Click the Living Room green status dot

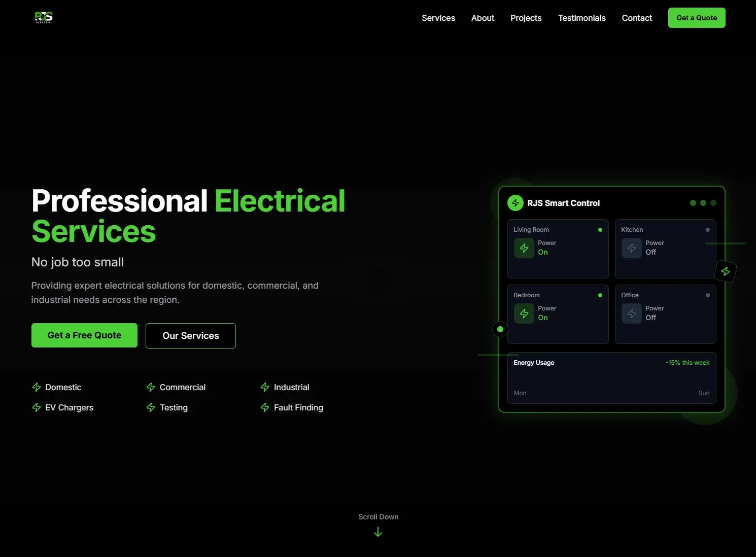coord(600,230)
